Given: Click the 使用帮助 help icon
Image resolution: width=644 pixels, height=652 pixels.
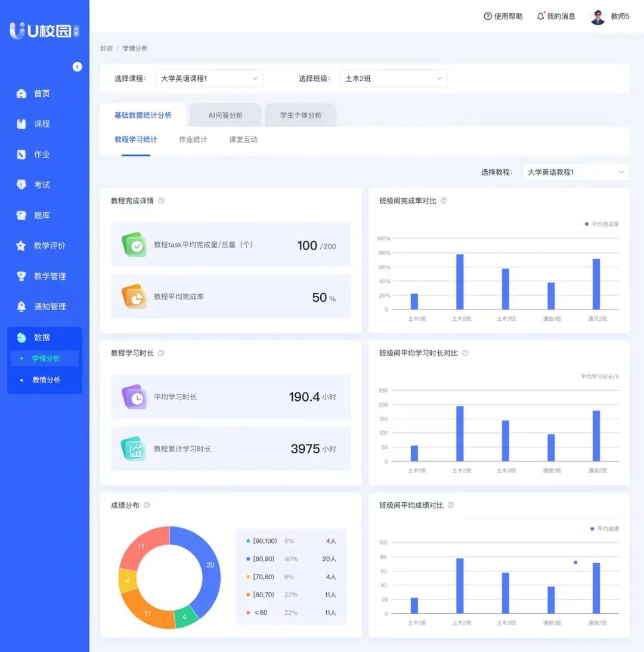Looking at the screenshot, I should (488, 17).
